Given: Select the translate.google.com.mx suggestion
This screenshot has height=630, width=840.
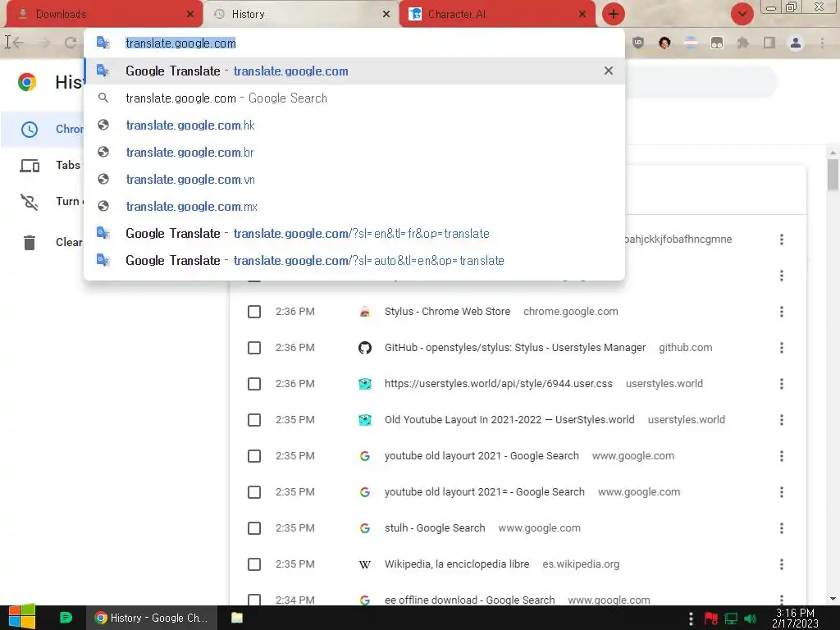Looking at the screenshot, I should (354, 206).
